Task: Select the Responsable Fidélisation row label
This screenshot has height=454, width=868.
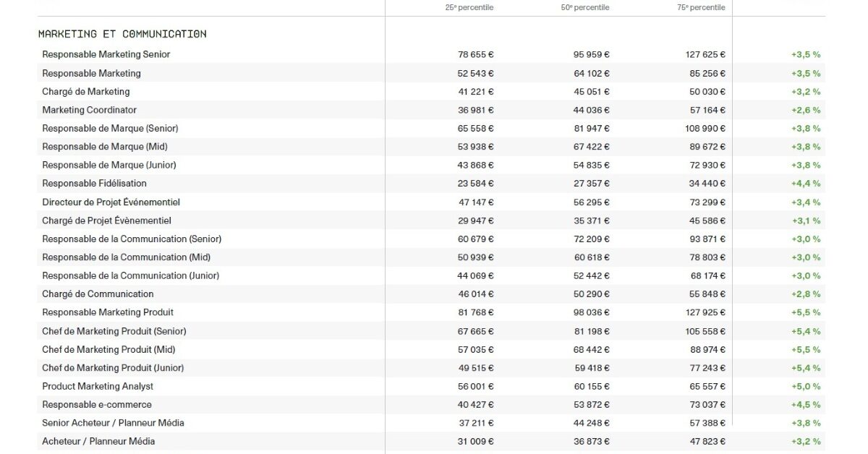Action: 94,184
